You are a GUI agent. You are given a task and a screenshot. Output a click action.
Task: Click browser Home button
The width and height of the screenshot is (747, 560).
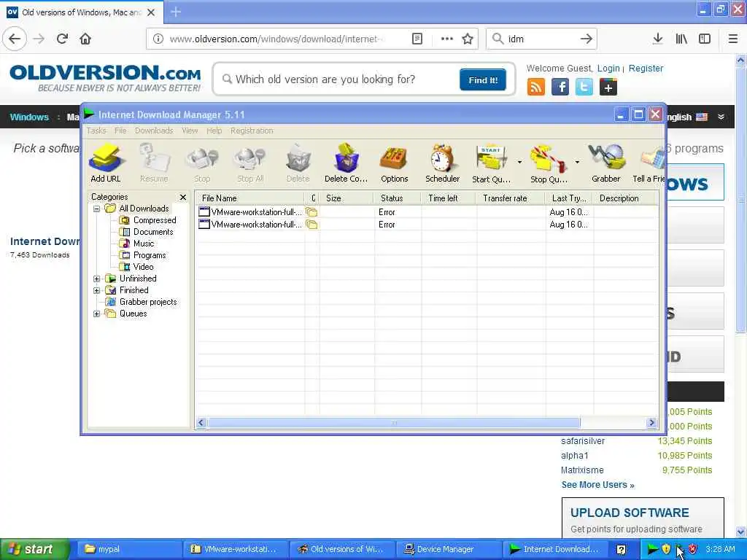[85, 39]
